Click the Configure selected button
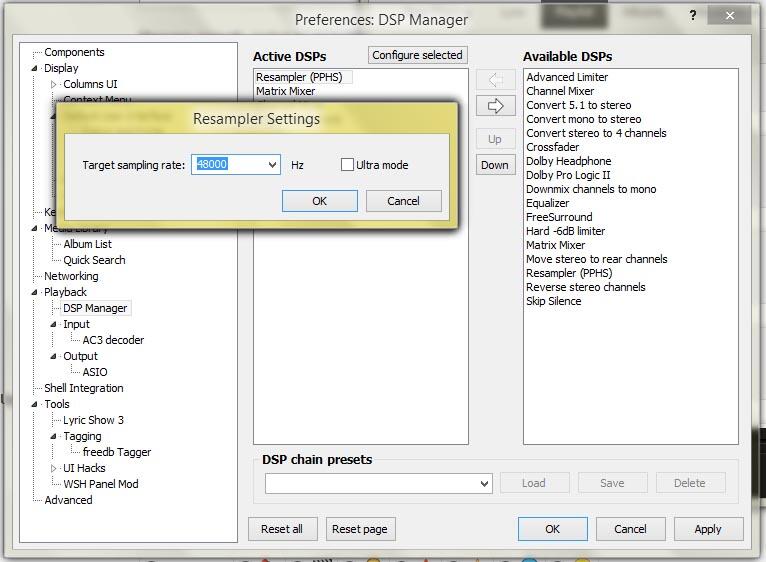 pos(417,55)
